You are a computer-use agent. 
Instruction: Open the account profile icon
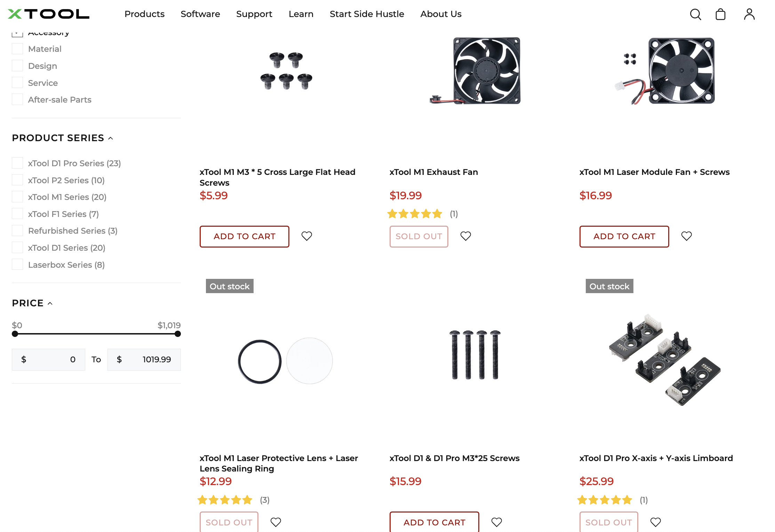(x=749, y=14)
